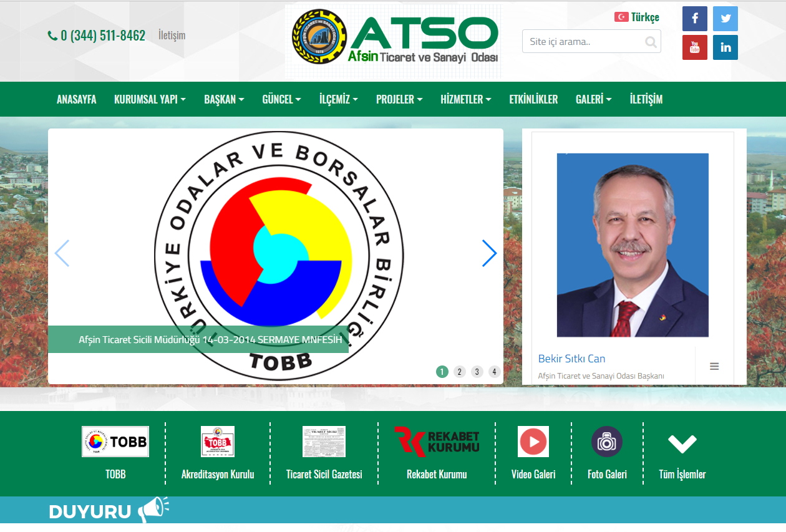This screenshot has height=532, width=786.
Task: Click the Rekabet Kurumu logo icon
Action: click(437, 442)
